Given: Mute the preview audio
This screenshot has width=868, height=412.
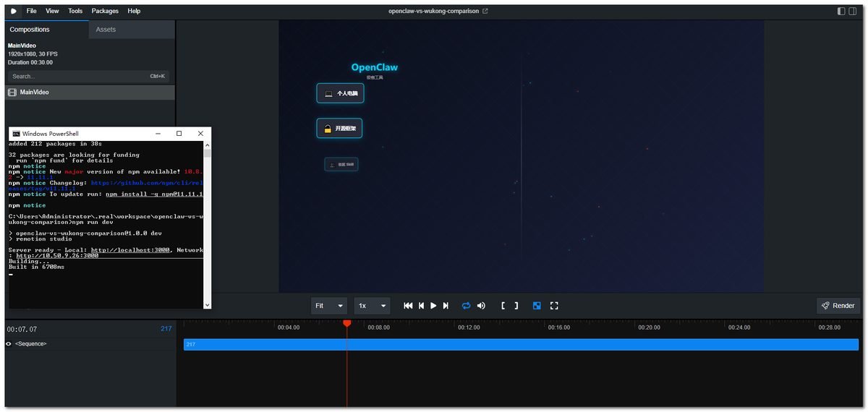Looking at the screenshot, I should 481,306.
